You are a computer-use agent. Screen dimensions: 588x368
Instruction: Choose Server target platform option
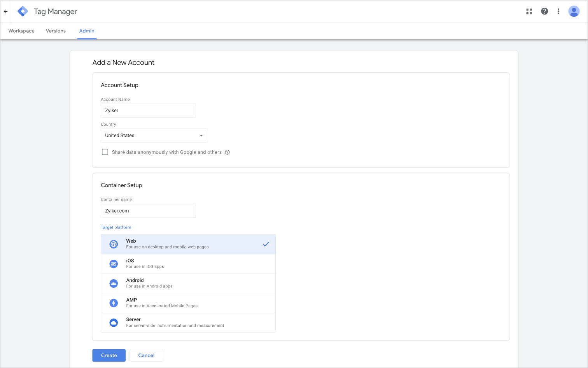tap(188, 322)
